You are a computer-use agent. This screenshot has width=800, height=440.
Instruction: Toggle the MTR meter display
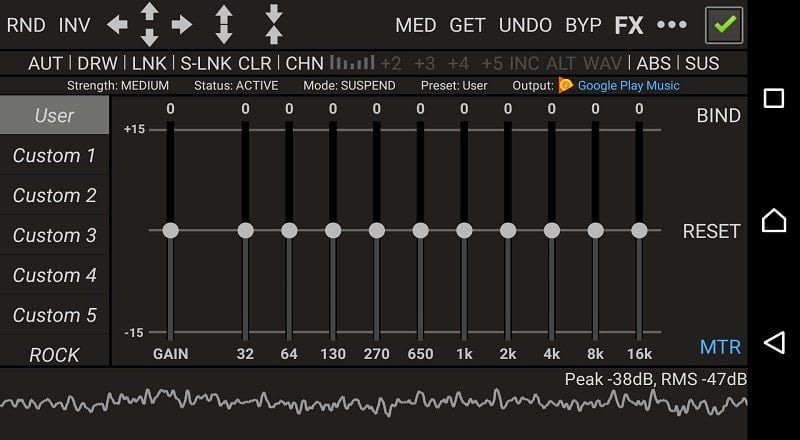(x=720, y=347)
